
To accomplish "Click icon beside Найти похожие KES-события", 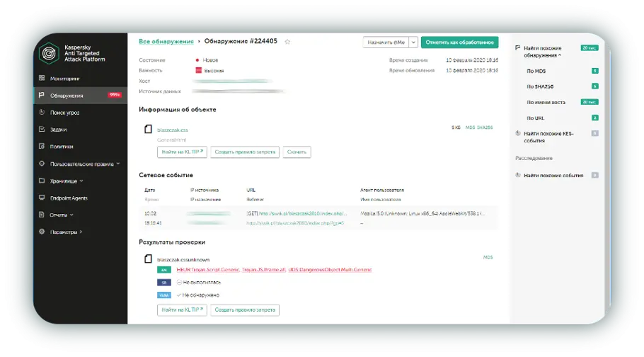I will pyautogui.click(x=517, y=133).
